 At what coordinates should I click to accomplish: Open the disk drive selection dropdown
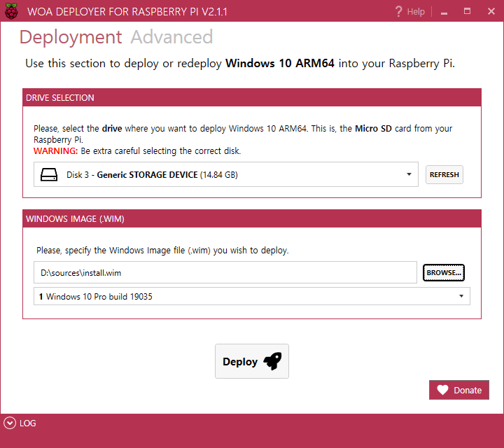tap(225, 174)
